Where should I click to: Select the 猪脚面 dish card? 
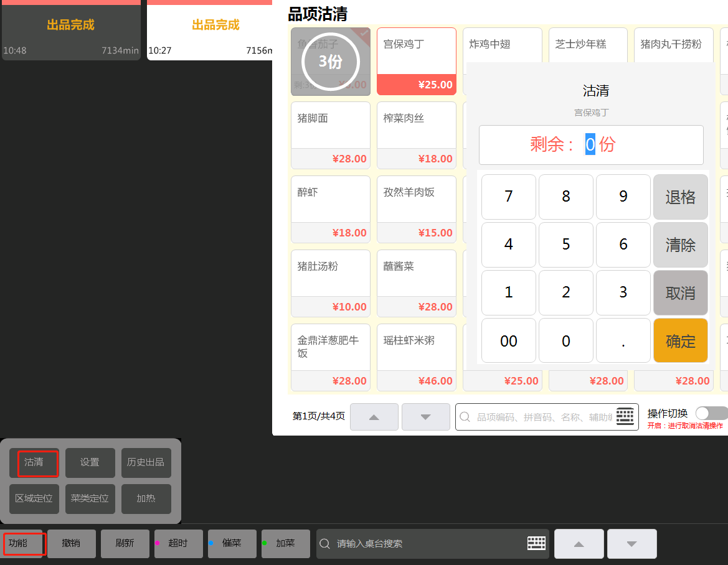(331, 136)
